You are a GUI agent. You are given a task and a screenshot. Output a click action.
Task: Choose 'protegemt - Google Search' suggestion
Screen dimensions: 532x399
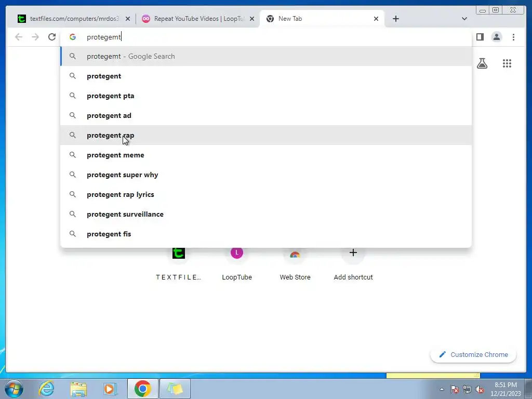(x=266, y=56)
